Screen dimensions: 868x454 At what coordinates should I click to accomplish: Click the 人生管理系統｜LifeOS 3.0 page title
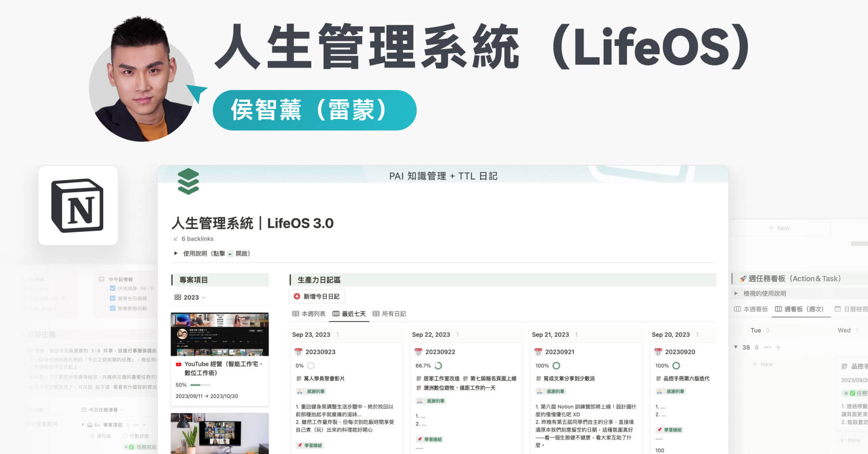click(x=253, y=223)
